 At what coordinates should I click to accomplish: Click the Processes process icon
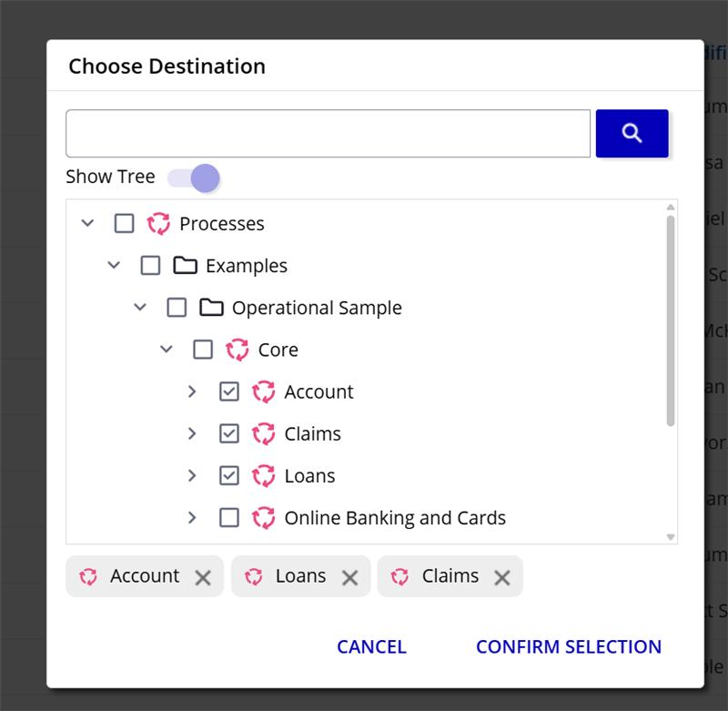[158, 224]
